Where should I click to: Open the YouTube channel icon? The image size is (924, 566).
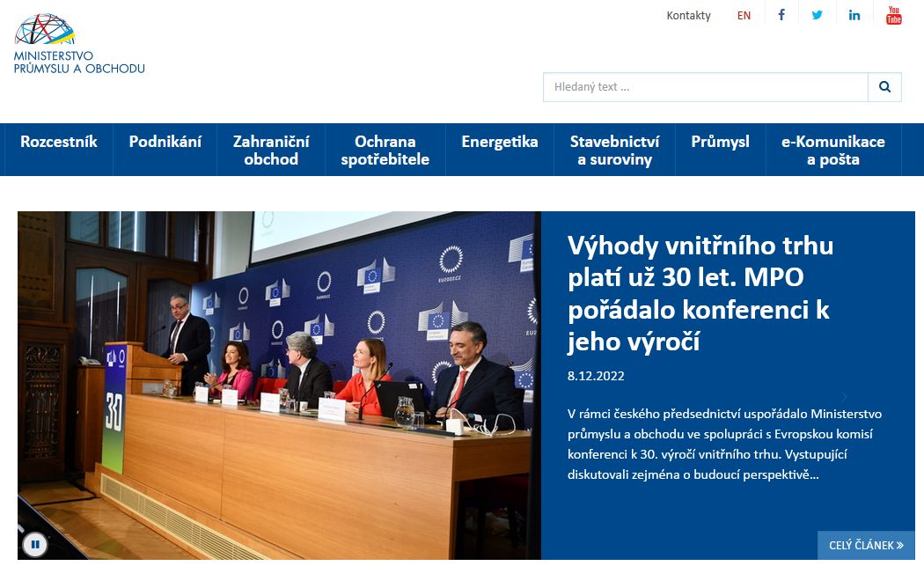(x=894, y=15)
